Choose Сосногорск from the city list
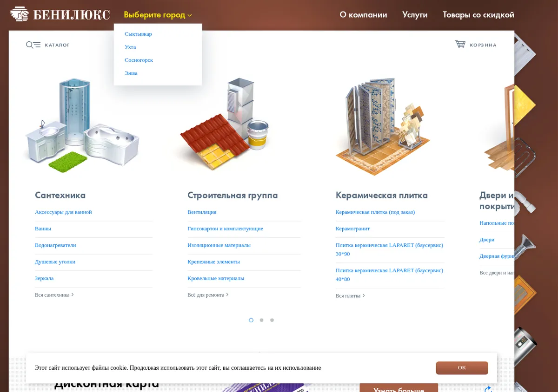The width and height of the screenshot is (558, 392). pos(139,60)
